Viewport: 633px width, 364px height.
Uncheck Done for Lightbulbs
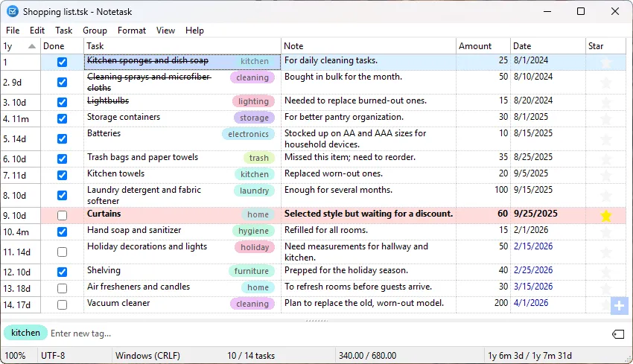point(62,103)
